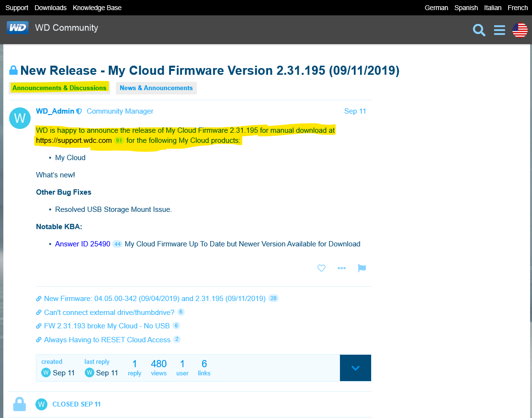
Task: Open the WD_Admin username link
Action: tap(55, 111)
